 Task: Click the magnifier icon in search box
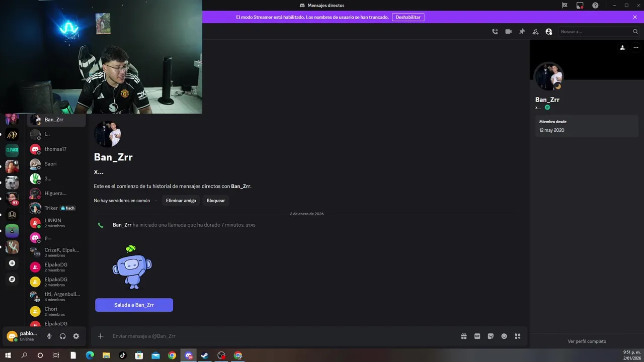pyautogui.click(x=635, y=32)
